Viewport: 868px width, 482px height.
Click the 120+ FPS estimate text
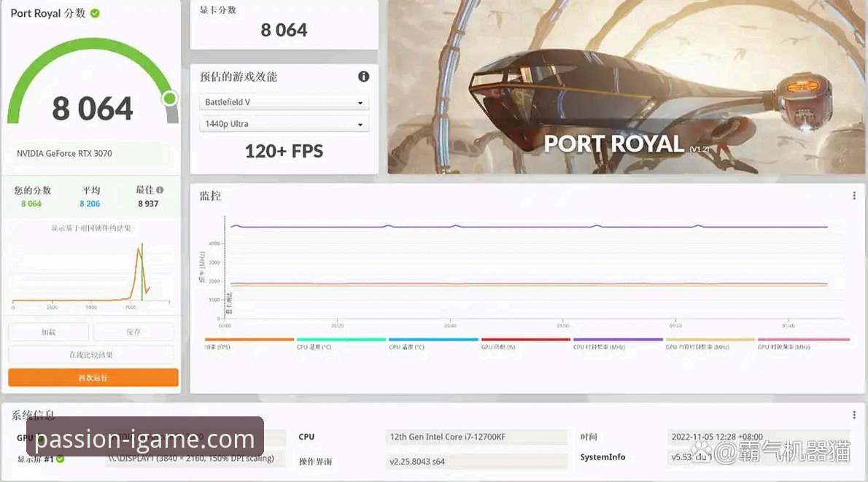[284, 151]
